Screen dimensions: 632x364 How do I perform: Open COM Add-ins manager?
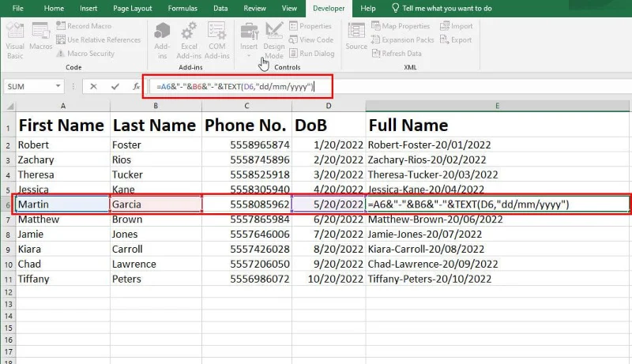[x=216, y=39]
